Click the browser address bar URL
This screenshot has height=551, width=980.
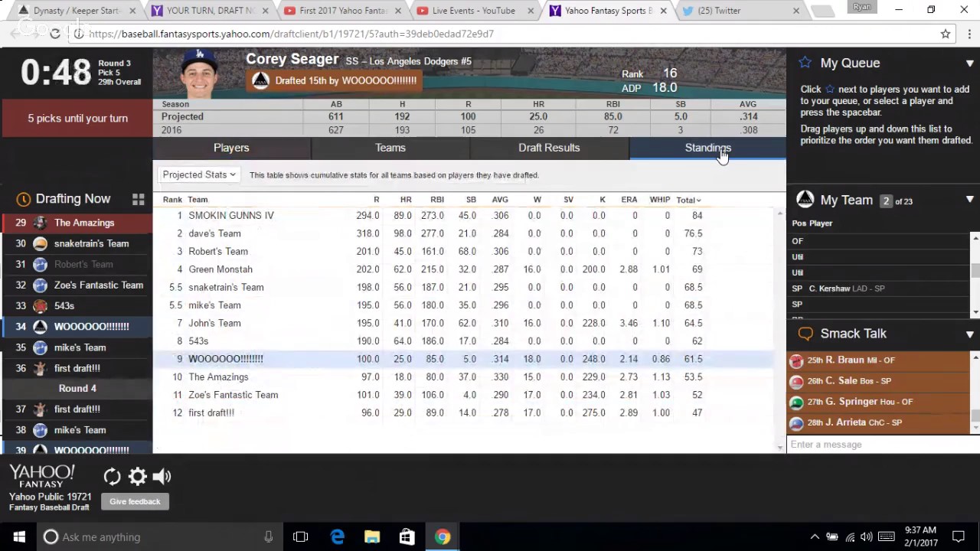pos(291,34)
